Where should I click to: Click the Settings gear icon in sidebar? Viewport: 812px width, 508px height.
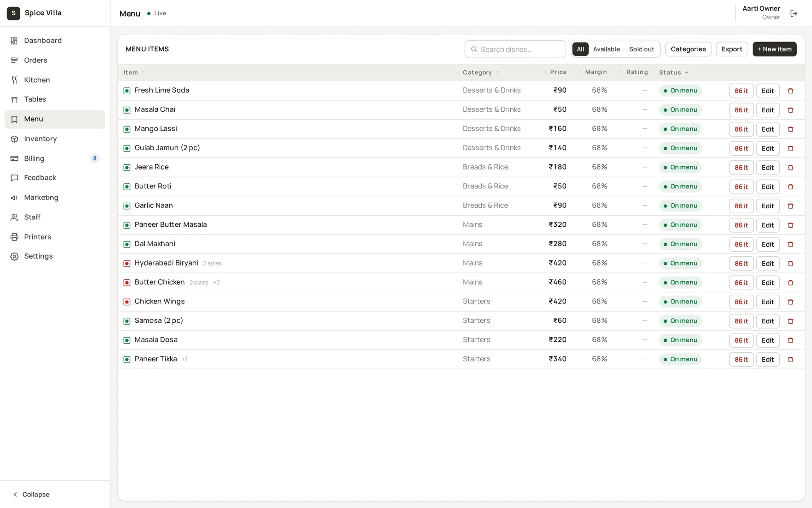(x=14, y=256)
